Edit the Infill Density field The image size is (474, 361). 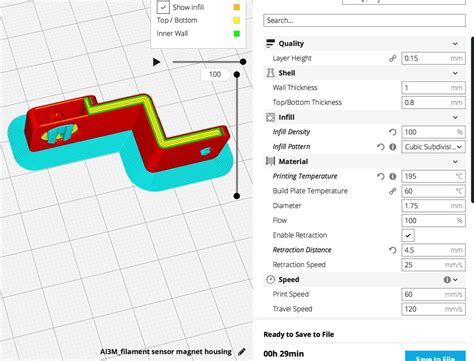click(433, 132)
